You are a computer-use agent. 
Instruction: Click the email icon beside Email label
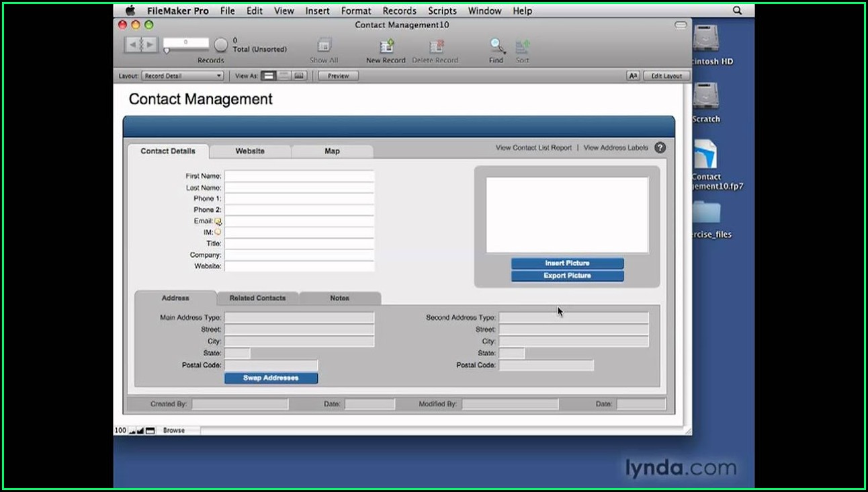pyautogui.click(x=218, y=221)
